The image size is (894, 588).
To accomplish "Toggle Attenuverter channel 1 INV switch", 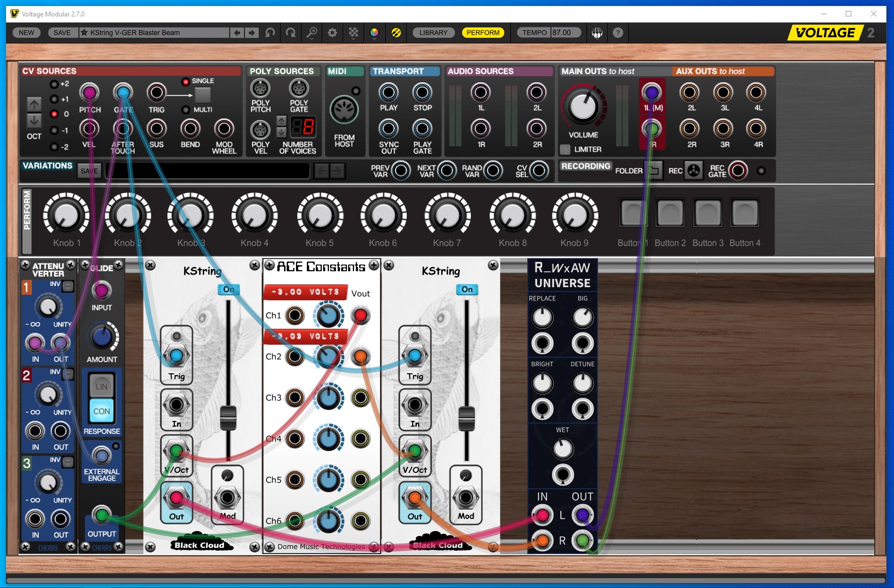I will [x=68, y=286].
